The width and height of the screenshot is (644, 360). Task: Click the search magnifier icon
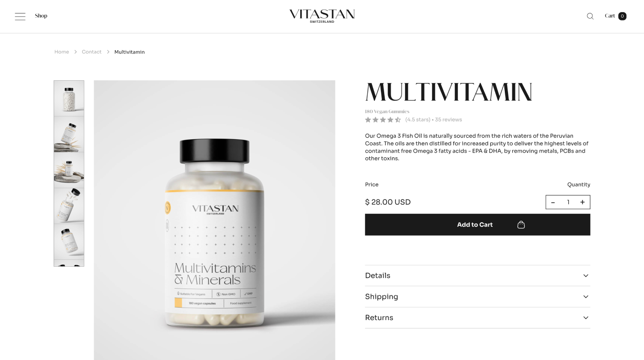[x=590, y=16]
